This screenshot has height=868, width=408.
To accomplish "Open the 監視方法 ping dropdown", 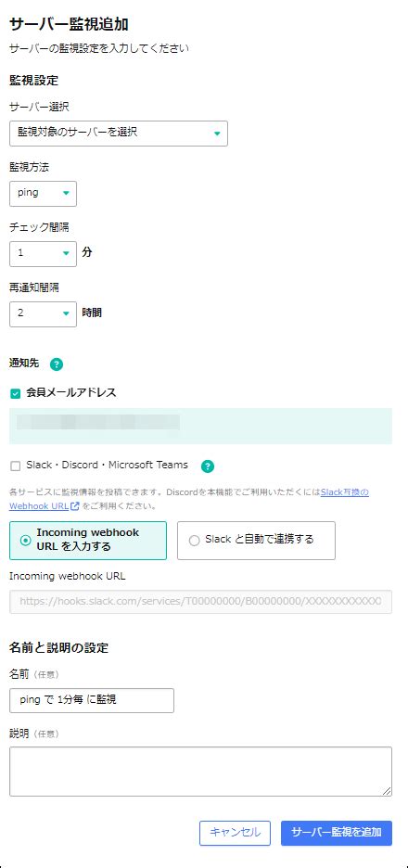I will [x=44, y=193].
